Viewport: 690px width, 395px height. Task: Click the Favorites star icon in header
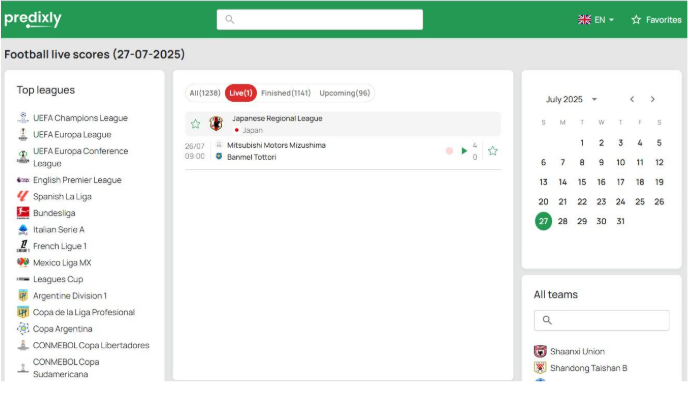click(636, 20)
